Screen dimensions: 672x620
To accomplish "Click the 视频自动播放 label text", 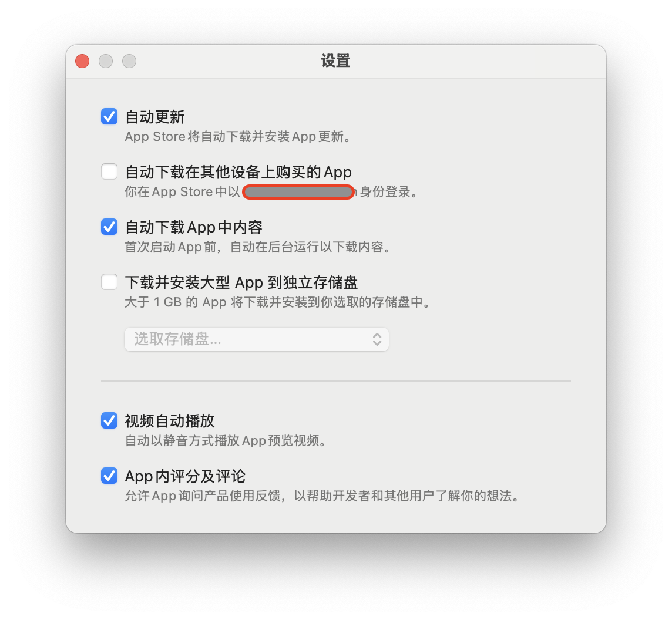I will point(170,421).
